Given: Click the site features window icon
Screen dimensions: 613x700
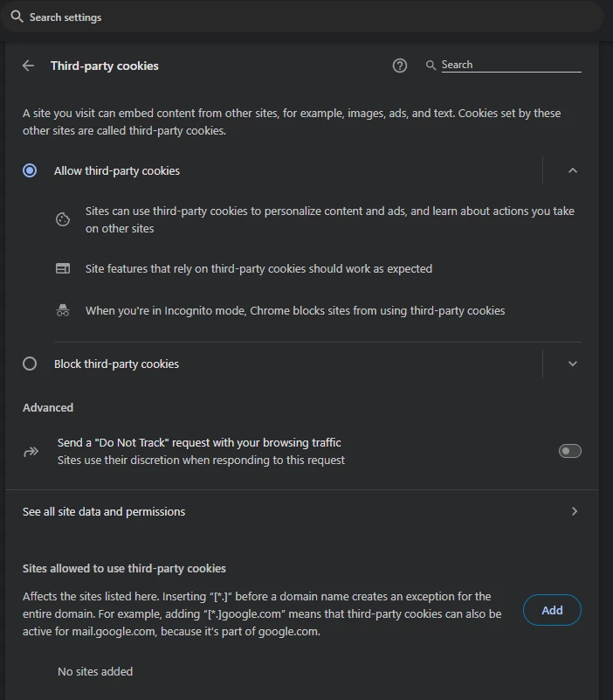Looking at the screenshot, I should pyautogui.click(x=63, y=269).
